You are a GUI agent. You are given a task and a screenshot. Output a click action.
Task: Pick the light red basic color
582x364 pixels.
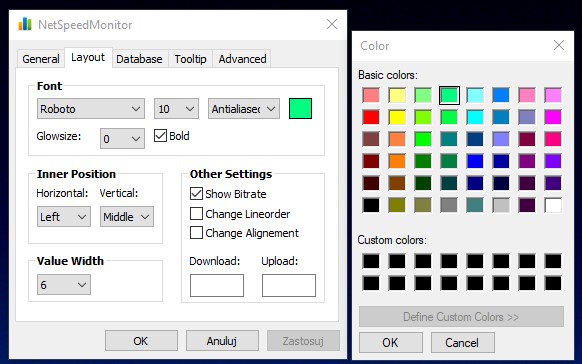pyautogui.click(x=371, y=95)
